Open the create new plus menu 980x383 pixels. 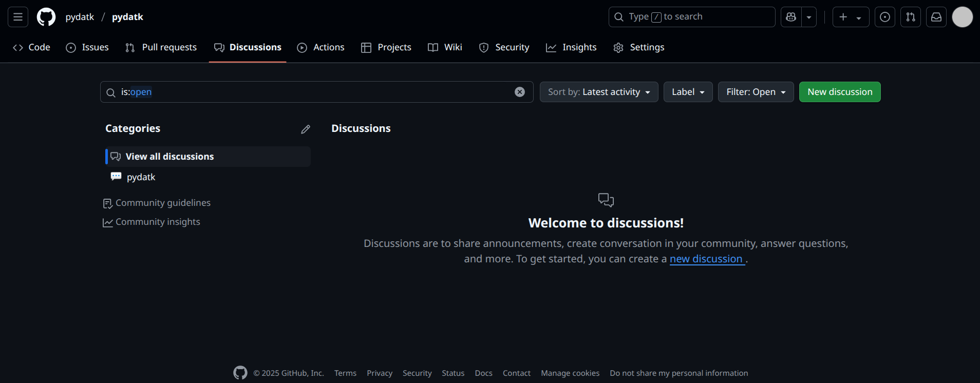click(851, 17)
